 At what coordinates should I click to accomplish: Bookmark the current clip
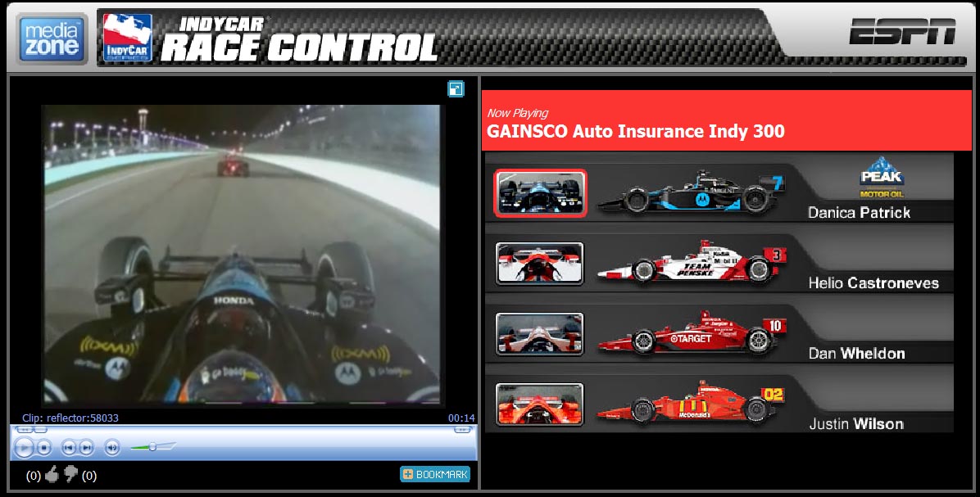(435, 475)
